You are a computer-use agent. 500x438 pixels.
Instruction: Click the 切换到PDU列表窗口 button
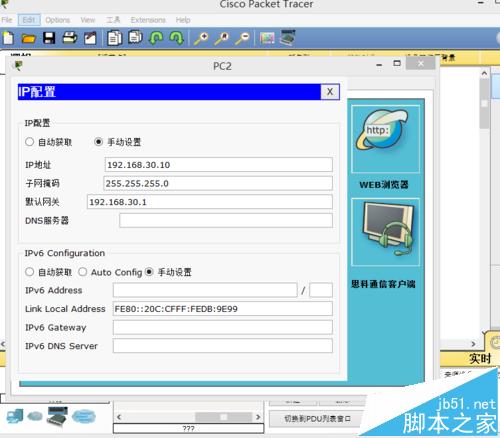point(317,419)
